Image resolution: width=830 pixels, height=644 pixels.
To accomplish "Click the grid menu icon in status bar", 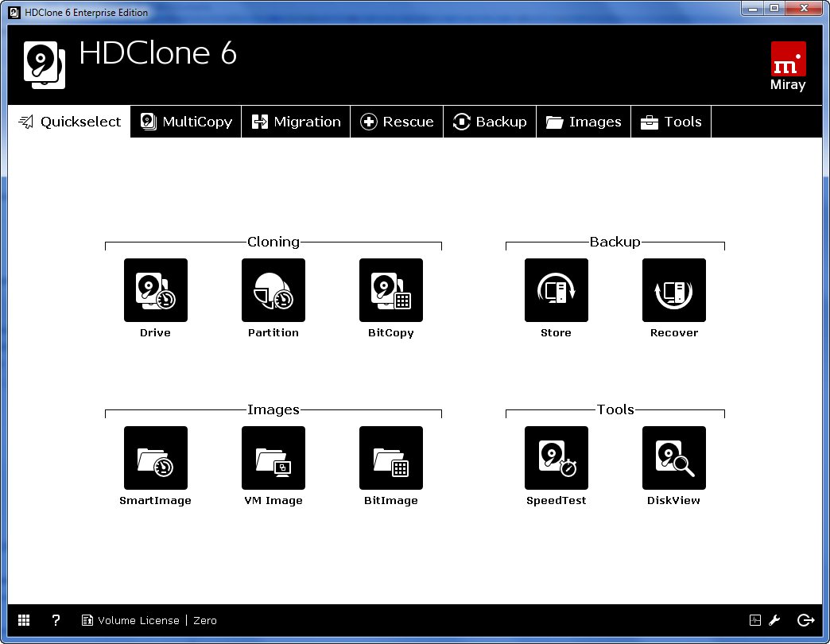I will 24,620.
